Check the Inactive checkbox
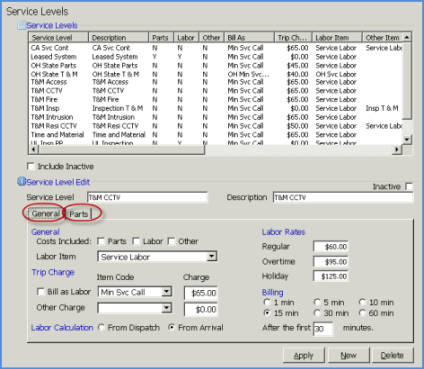 pos(409,186)
